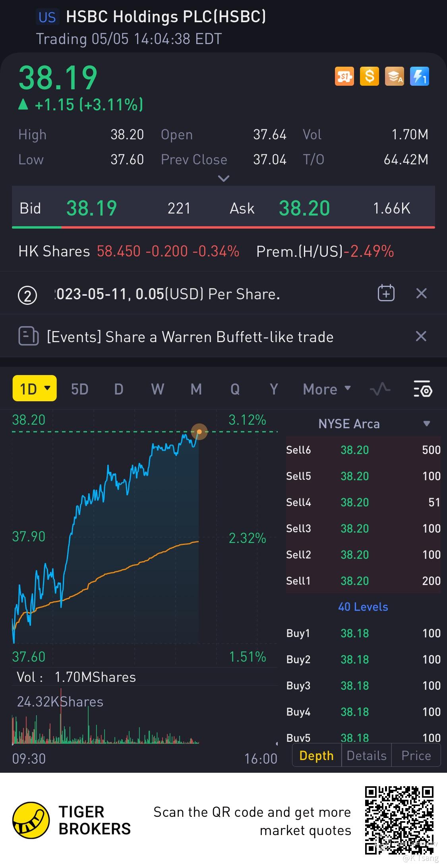The width and height of the screenshot is (447, 868).
Task: Tap the large 38.19 last price
Action: (x=58, y=78)
